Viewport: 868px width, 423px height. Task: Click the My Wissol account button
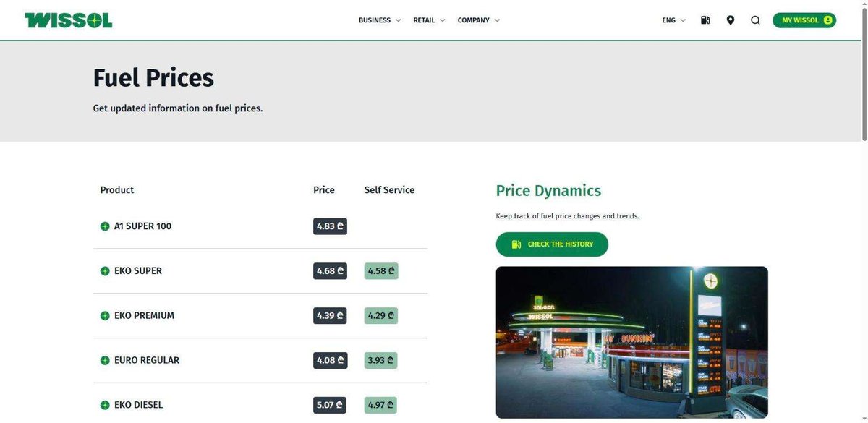(804, 20)
